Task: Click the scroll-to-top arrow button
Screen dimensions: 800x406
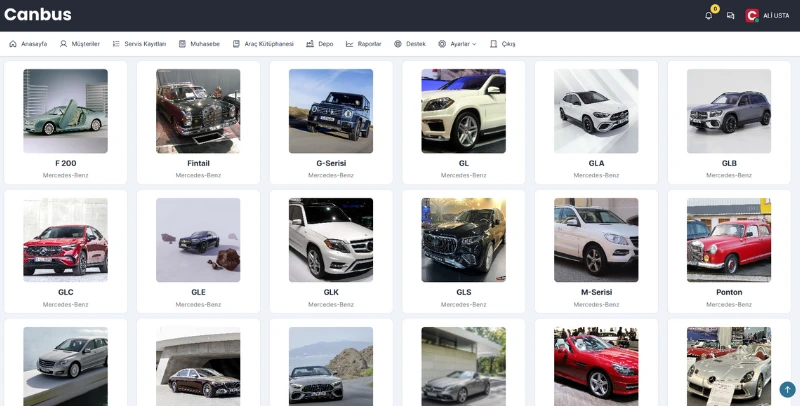Action: pos(787,390)
